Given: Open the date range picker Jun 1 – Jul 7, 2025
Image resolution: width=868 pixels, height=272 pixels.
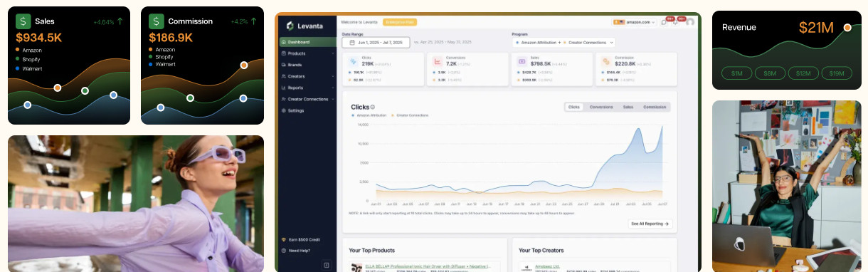Looking at the screenshot, I should [x=376, y=43].
